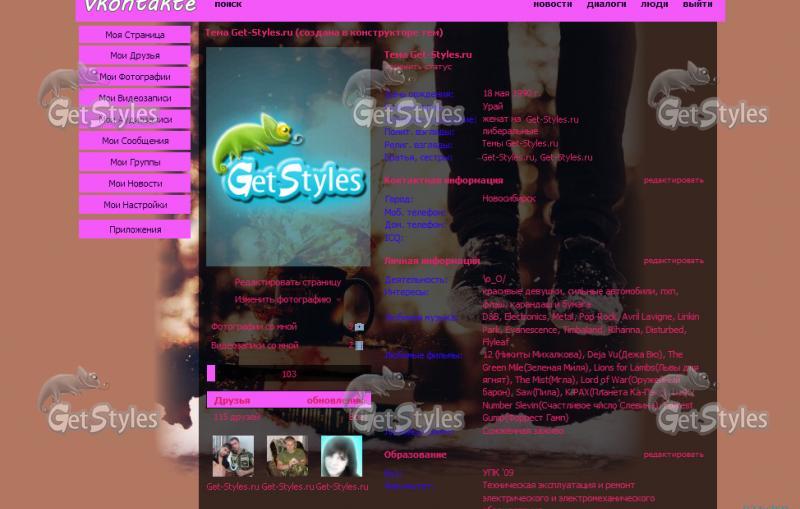
Task: Open the third friend's dark-haired avatar
Action: pos(341,456)
